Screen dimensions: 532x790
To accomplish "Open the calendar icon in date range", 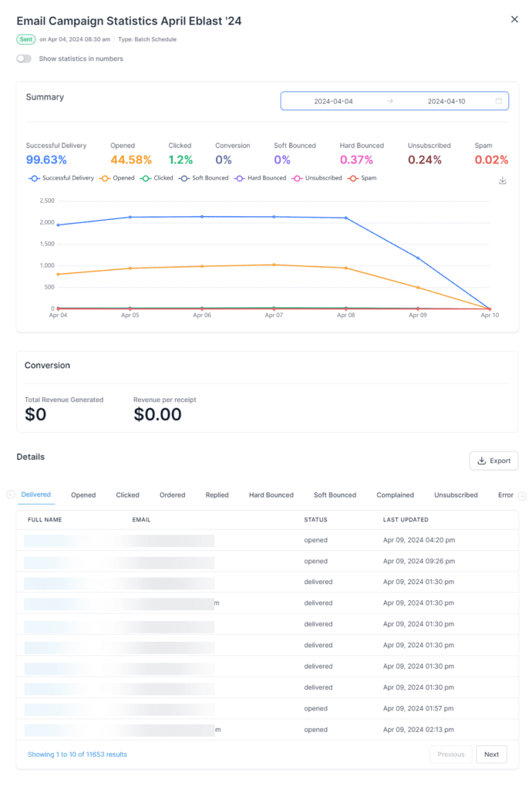I will (x=498, y=101).
